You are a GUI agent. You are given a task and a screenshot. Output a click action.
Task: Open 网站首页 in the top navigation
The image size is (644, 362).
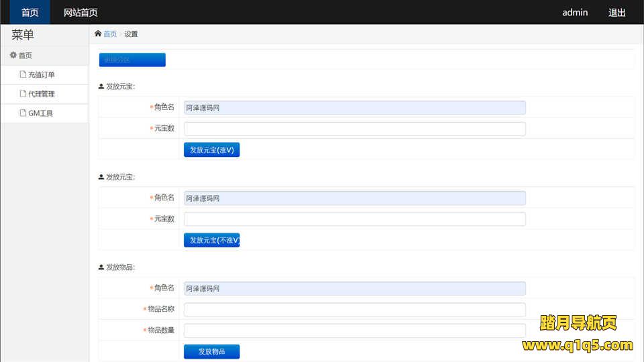click(80, 12)
